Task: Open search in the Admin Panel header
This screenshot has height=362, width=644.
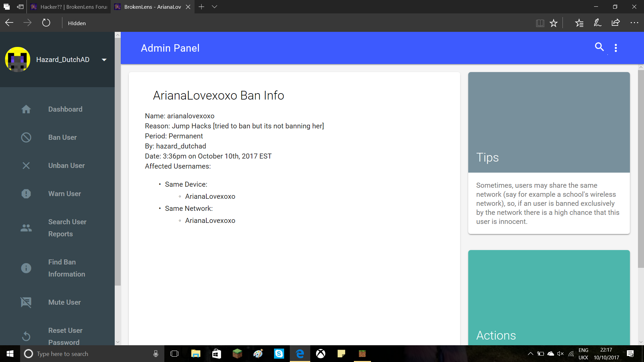Action: (599, 47)
